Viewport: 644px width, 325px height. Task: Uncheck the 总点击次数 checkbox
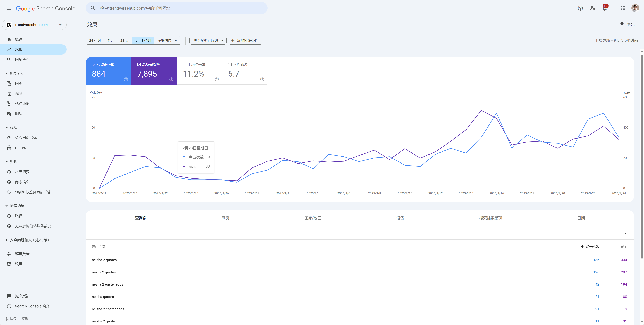click(x=94, y=65)
